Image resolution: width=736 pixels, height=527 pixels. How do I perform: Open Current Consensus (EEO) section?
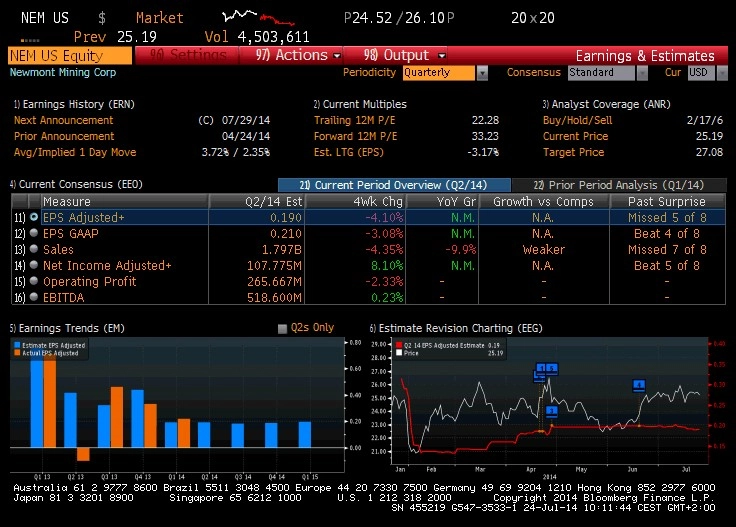[x=76, y=184]
